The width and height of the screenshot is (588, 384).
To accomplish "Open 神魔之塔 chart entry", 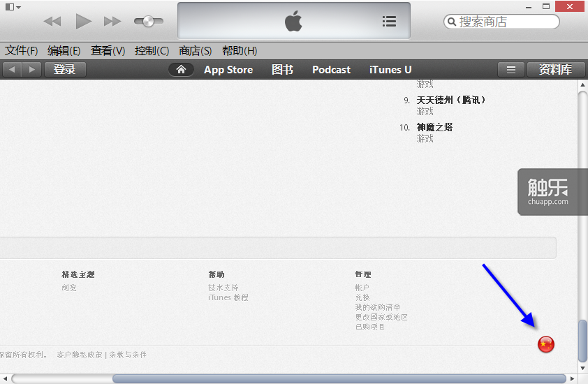I will click(x=434, y=127).
